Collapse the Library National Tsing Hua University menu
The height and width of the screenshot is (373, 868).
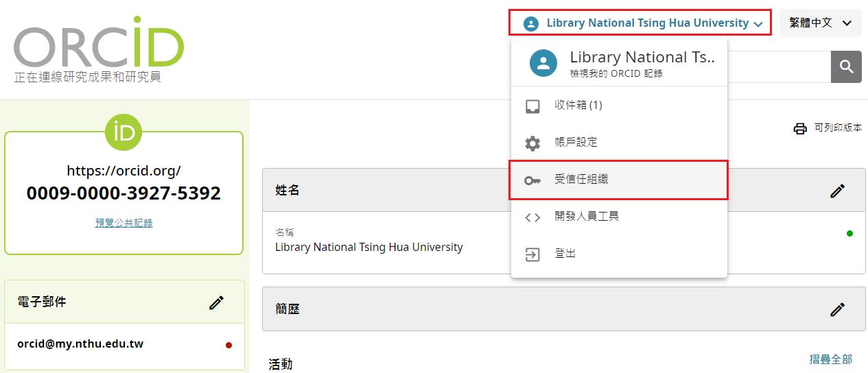pyautogui.click(x=640, y=23)
